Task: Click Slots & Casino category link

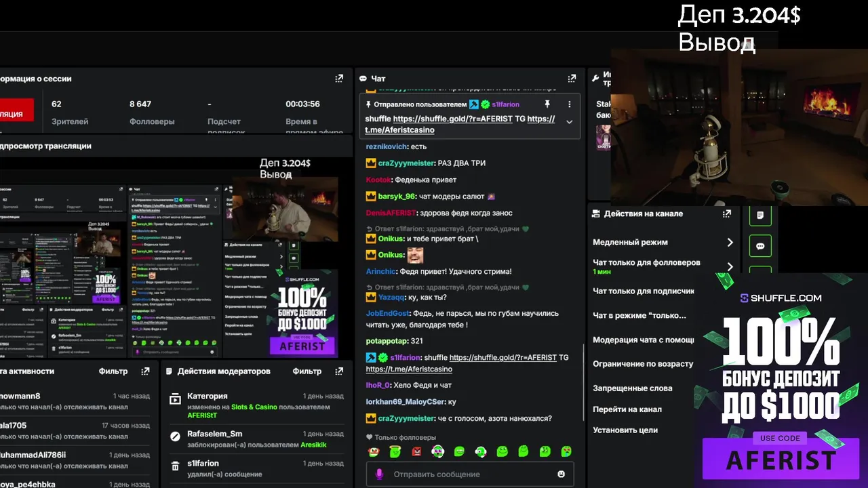Action: [x=254, y=407]
